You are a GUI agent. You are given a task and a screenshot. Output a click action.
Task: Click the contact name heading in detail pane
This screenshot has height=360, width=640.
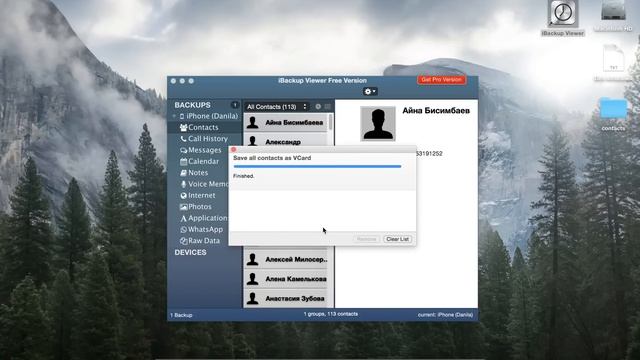click(436, 111)
